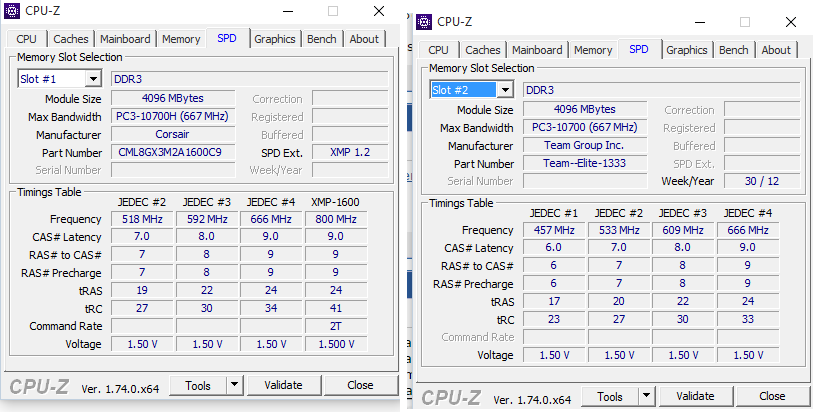The height and width of the screenshot is (412, 813).
Task: Click JEDEC #1 column header in right window
Action: point(554,213)
